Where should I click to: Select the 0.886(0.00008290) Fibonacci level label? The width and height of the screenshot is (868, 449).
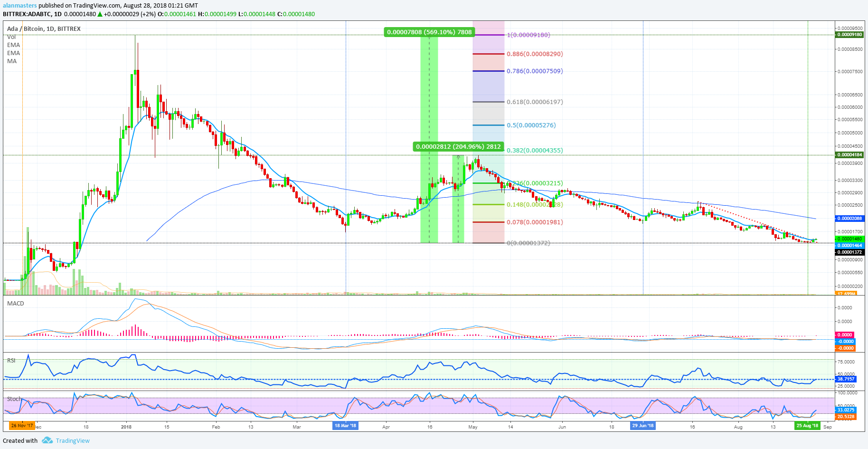(535, 54)
